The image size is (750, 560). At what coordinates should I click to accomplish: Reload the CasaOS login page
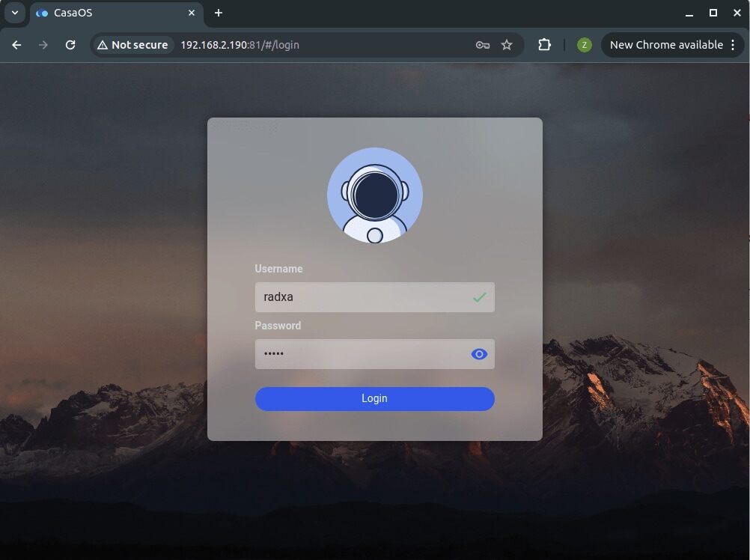coord(70,45)
